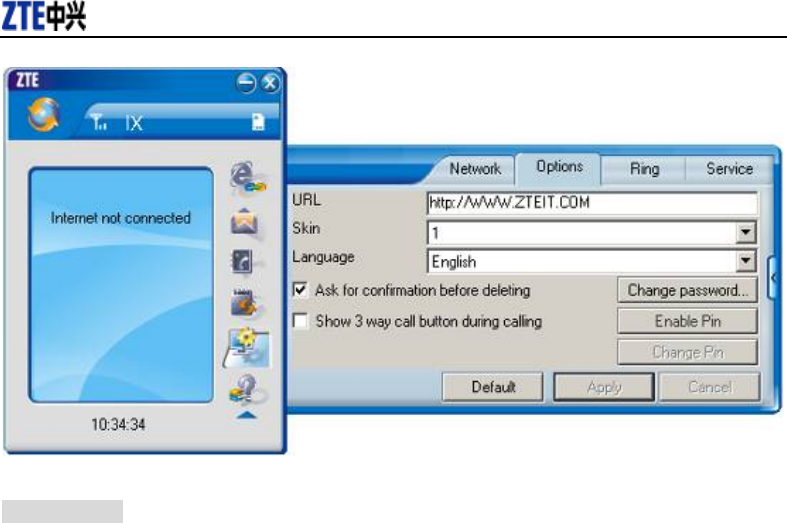The width and height of the screenshot is (787, 523).
Task: Close the ZTE dialer window
Action: [271, 83]
